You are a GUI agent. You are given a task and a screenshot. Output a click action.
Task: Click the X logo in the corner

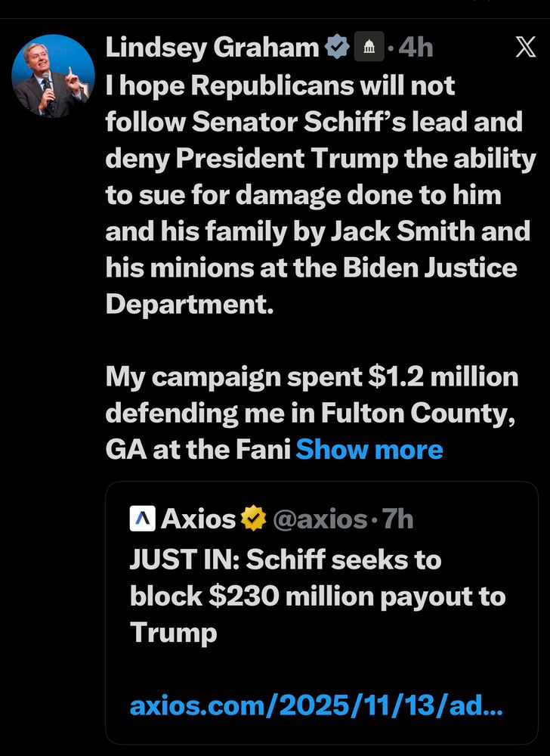click(525, 48)
